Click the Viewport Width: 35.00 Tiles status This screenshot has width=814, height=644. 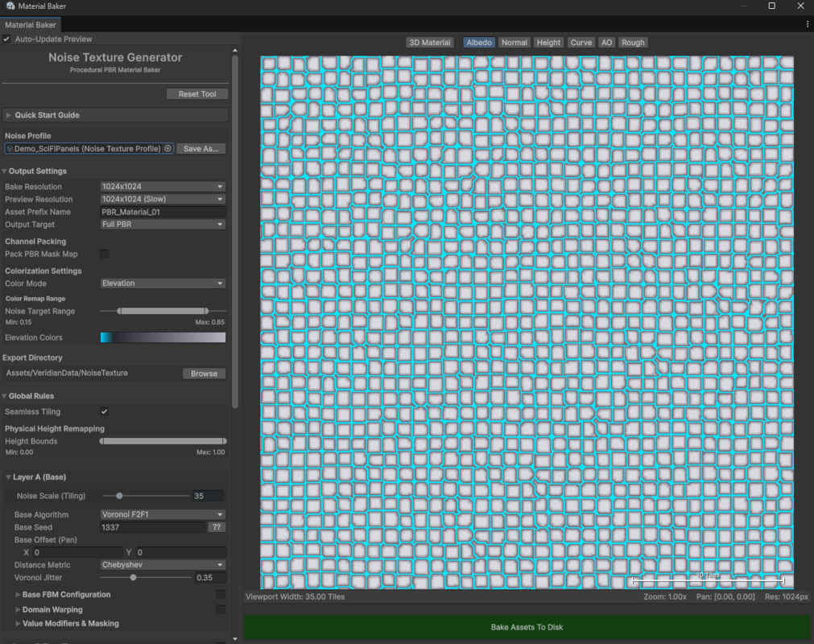(295, 597)
